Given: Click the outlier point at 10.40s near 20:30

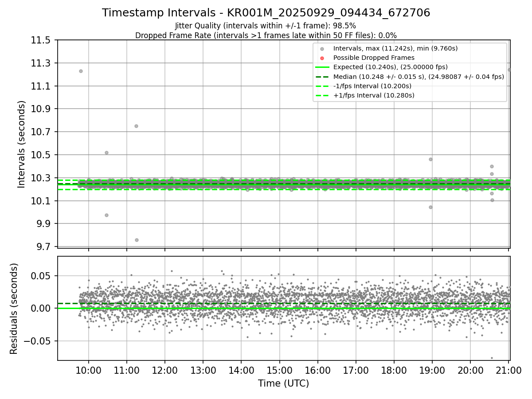Looking at the screenshot, I should point(492,166).
